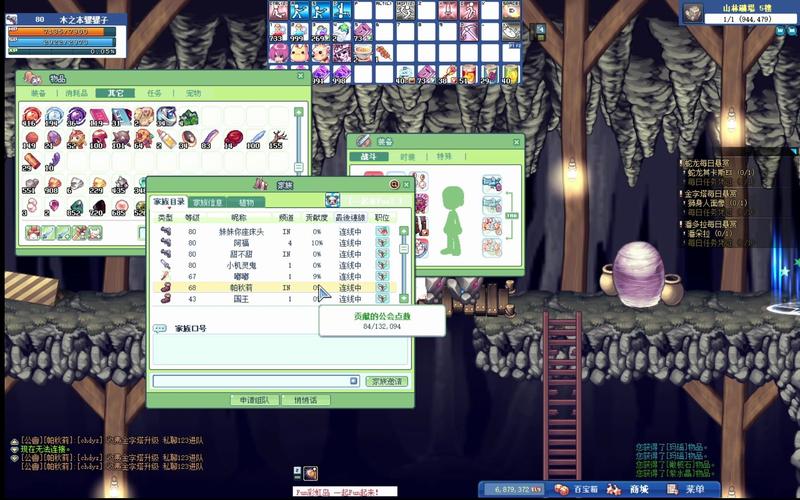Click the family emblem icon beside tabs

[333, 200]
